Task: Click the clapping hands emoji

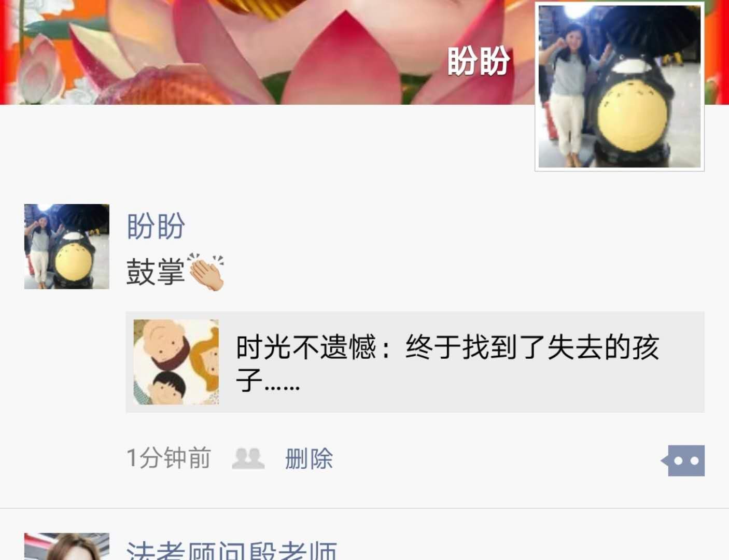Action: coord(206,272)
